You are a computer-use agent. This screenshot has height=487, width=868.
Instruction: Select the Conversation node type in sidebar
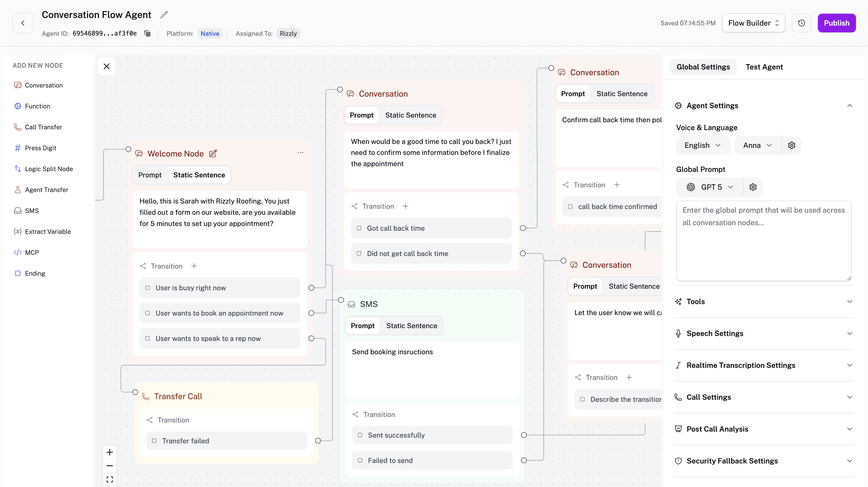point(43,85)
